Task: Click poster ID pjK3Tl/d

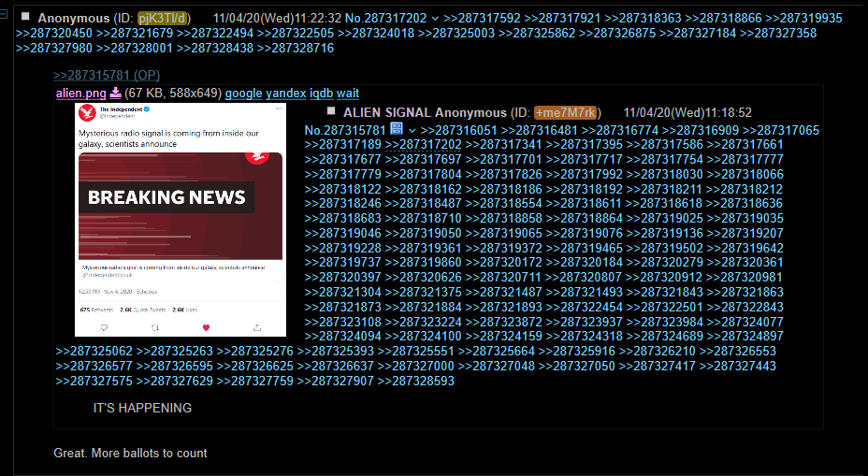Action: (162, 19)
